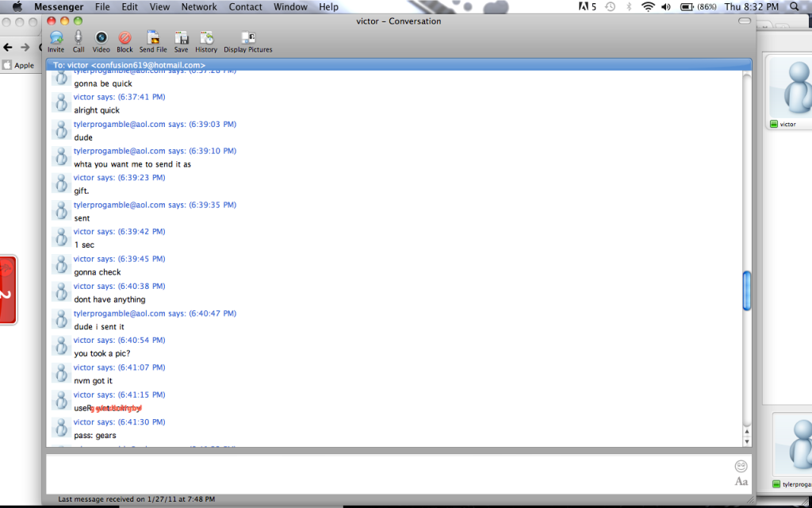Click the message 'dont have anything'
Viewport: 812px width, 508px height.
point(109,299)
